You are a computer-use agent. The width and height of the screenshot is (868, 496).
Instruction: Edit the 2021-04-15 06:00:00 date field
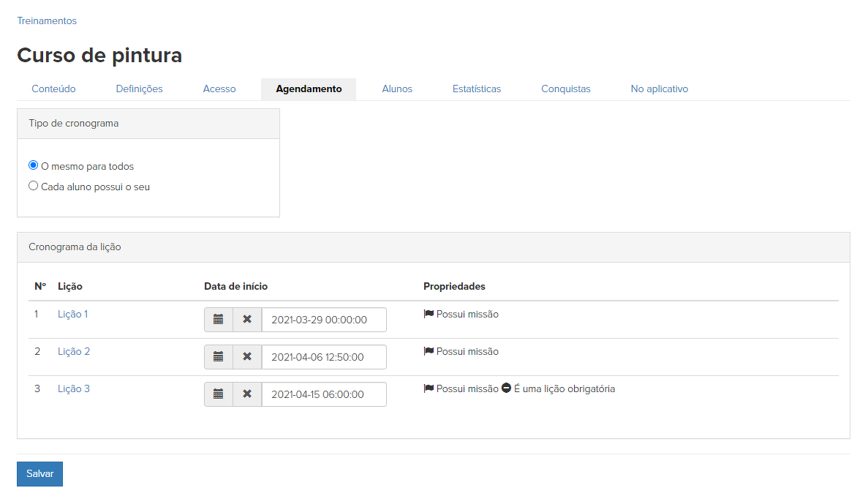coord(324,394)
